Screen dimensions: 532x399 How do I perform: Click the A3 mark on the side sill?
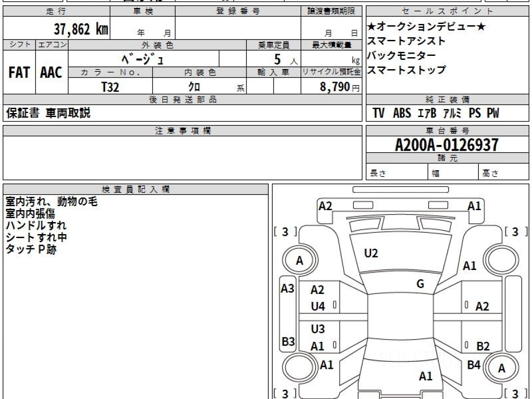(x=288, y=289)
